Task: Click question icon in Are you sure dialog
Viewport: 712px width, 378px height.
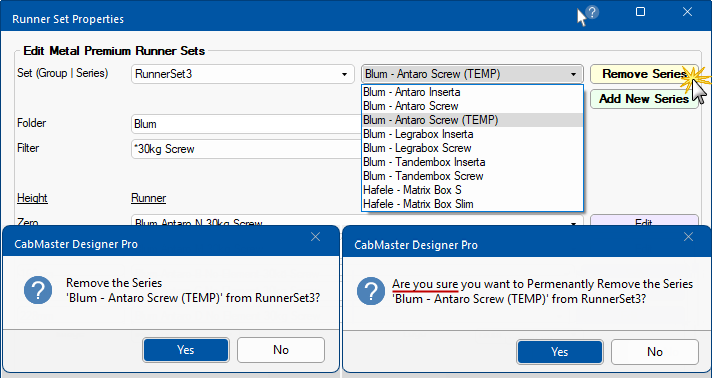Action: tap(371, 291)
